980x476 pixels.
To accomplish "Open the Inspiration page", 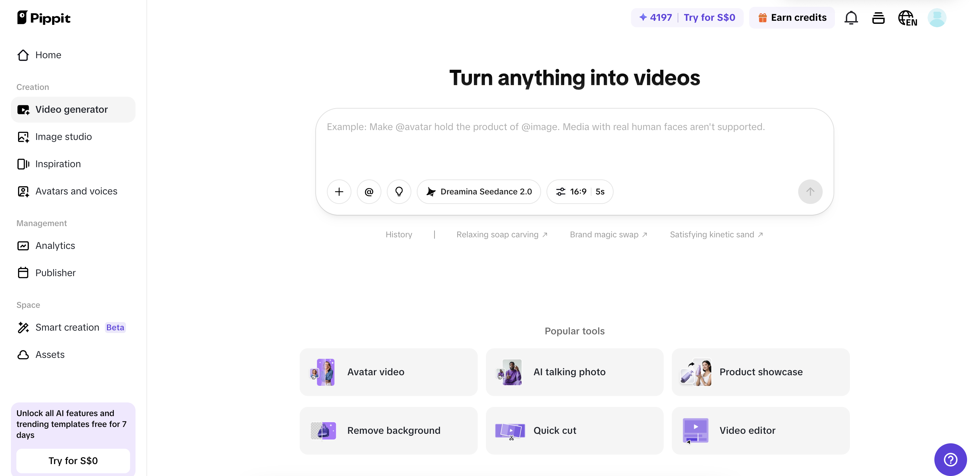I will click(58, 164).
